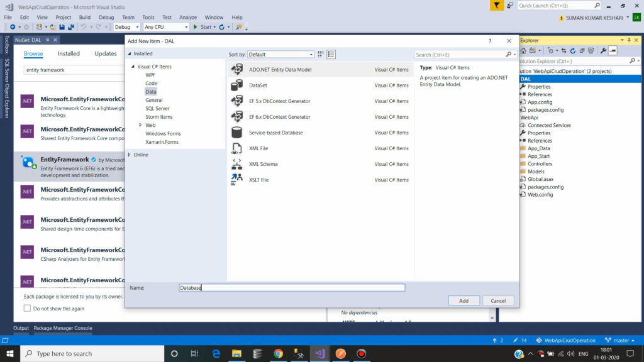644x362 pixels.
Task: Expand the Web category node
Action: coord(140,125)
